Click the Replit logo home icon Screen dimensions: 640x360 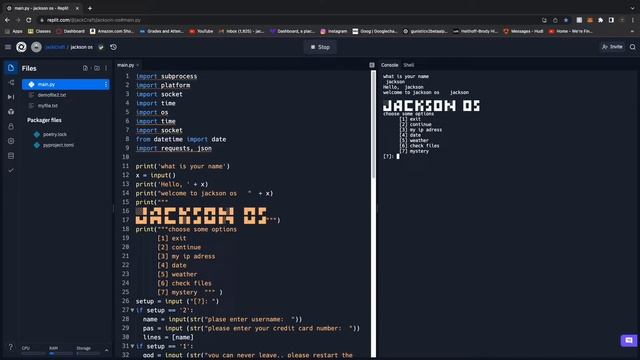[x=21, y=47]
